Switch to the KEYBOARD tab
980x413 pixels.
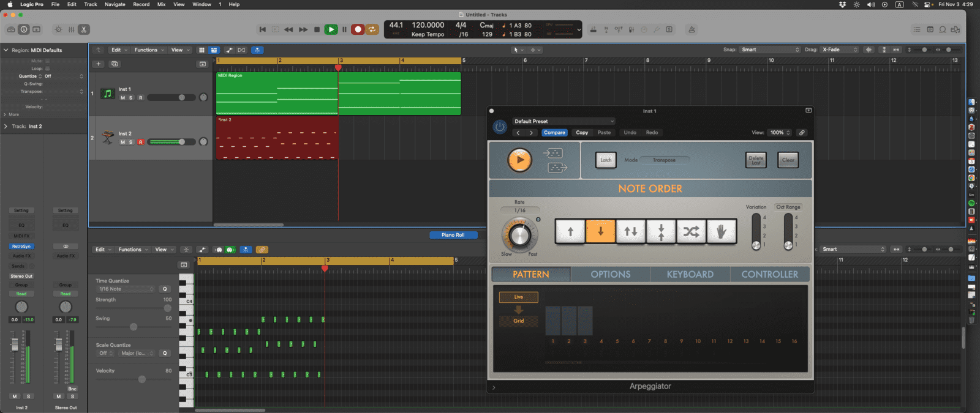click(690, 275)
